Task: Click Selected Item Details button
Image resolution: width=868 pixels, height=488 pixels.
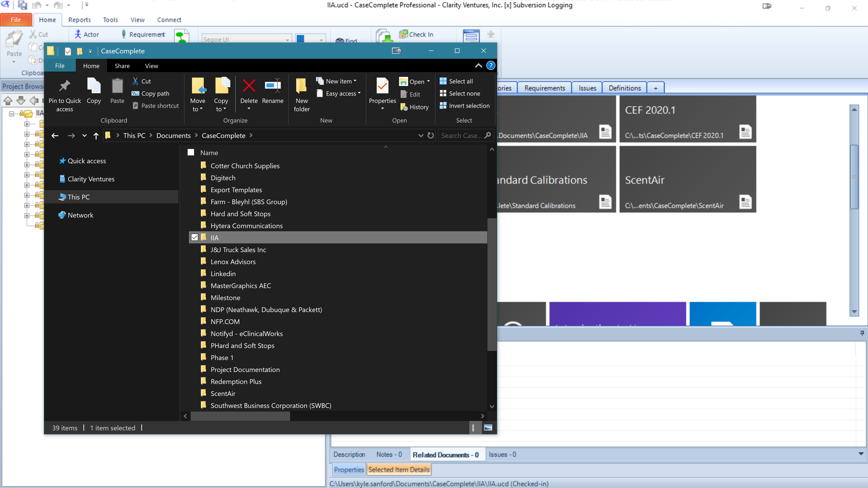Action: (399, 469)
